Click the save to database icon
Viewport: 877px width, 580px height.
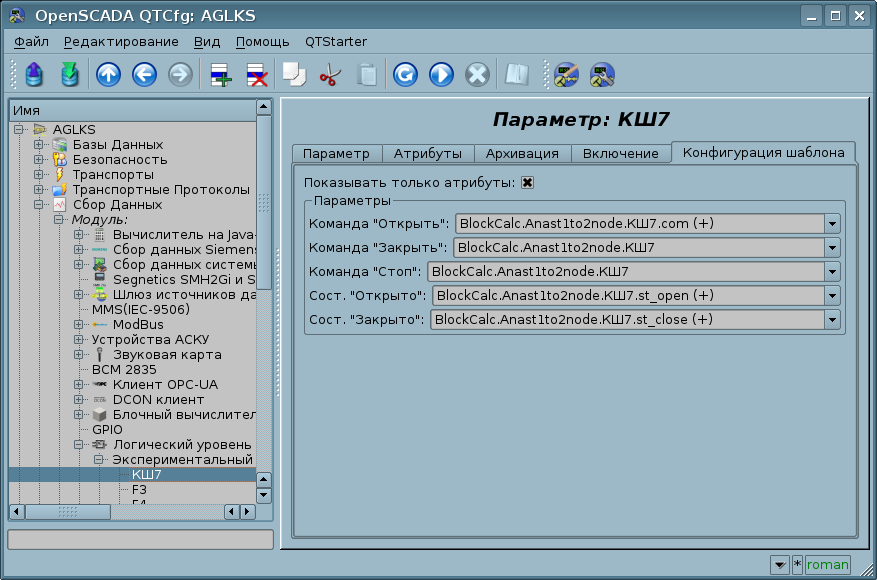click(x=69, y=75)
